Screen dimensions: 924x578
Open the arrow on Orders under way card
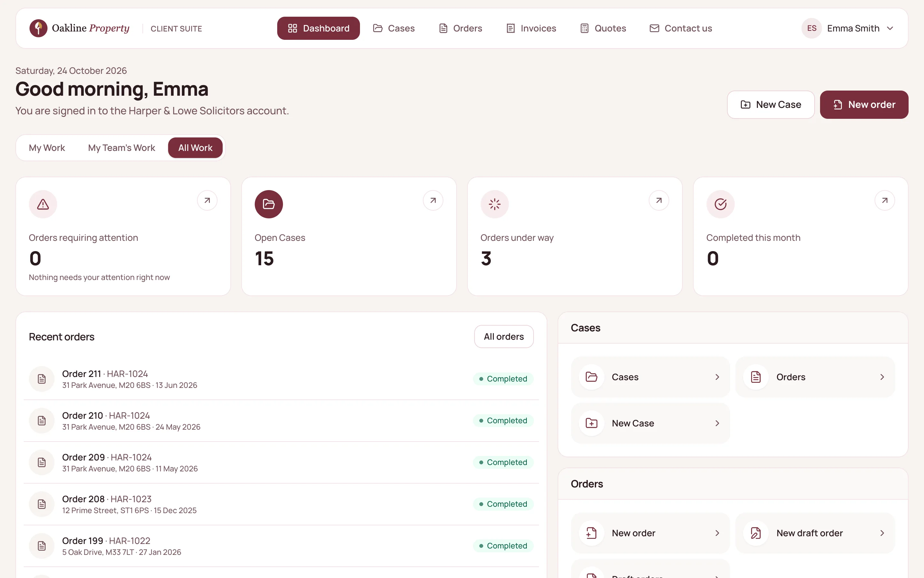659,200
